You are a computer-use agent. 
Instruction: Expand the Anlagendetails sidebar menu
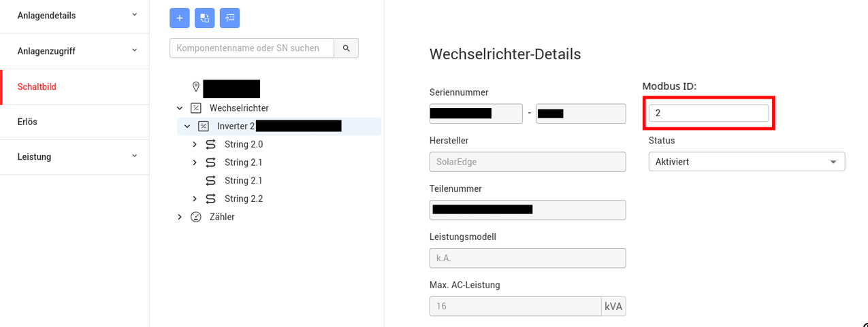click(74, 16)
